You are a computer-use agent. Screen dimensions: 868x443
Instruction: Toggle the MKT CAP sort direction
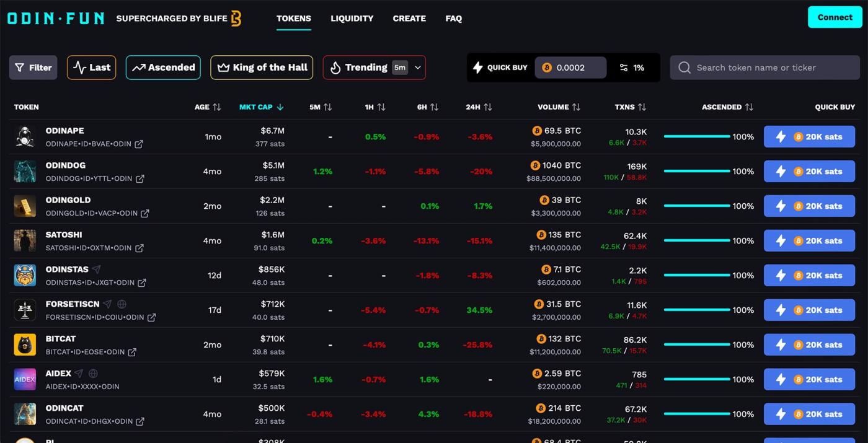point(279,107)
